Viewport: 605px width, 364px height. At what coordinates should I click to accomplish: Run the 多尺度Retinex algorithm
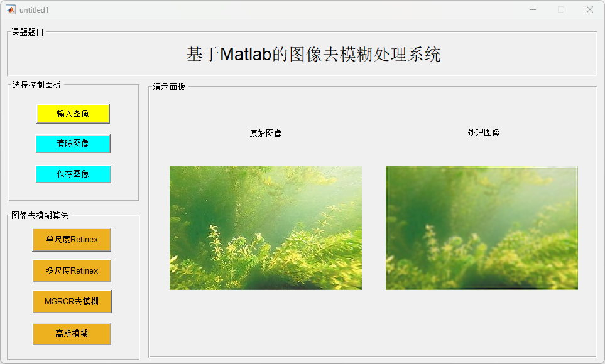click(72, 270)
